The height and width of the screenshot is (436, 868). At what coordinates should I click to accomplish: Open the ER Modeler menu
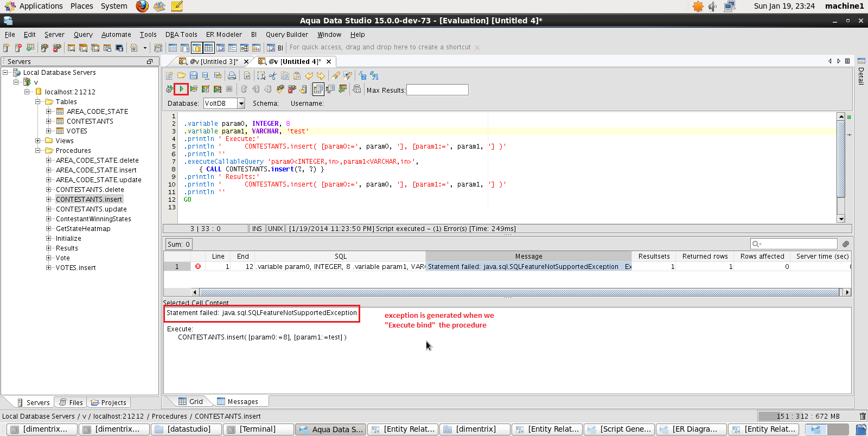(224, 35)
